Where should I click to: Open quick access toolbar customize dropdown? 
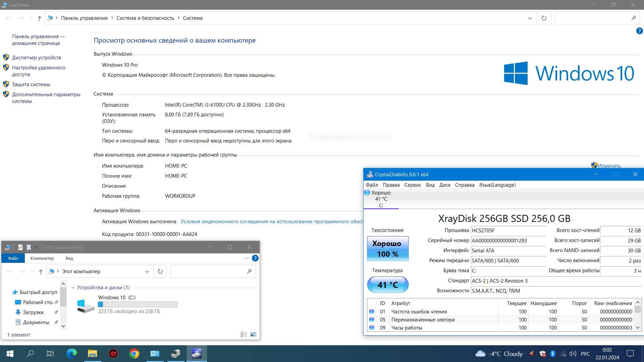36,248
